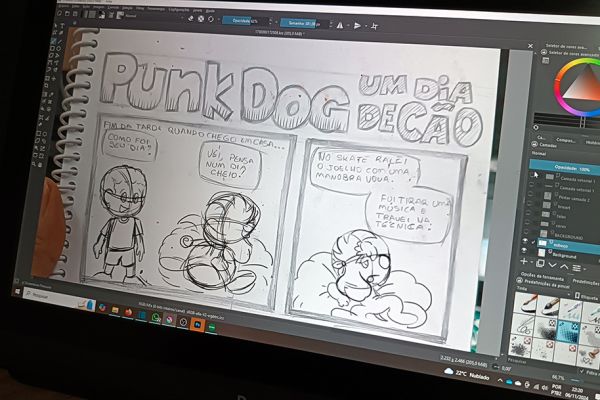Open File Explorer from the taskbar
The image size is (600, 400).
(x=115, y=310)
